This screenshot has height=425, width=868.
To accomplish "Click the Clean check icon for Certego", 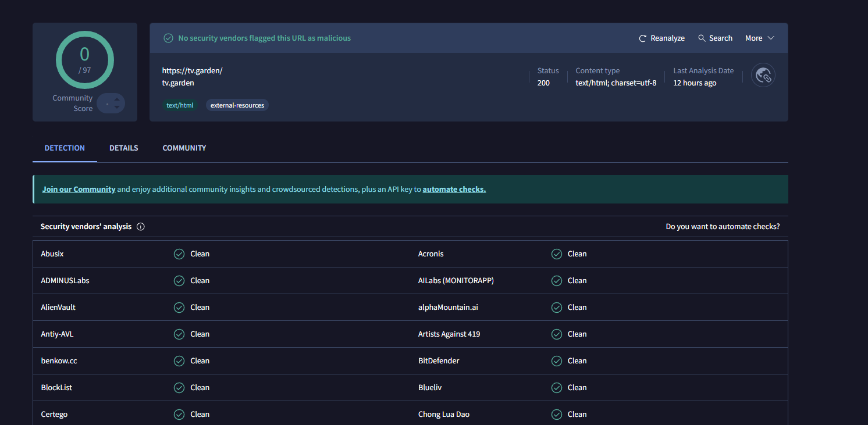I will (179, 415).
